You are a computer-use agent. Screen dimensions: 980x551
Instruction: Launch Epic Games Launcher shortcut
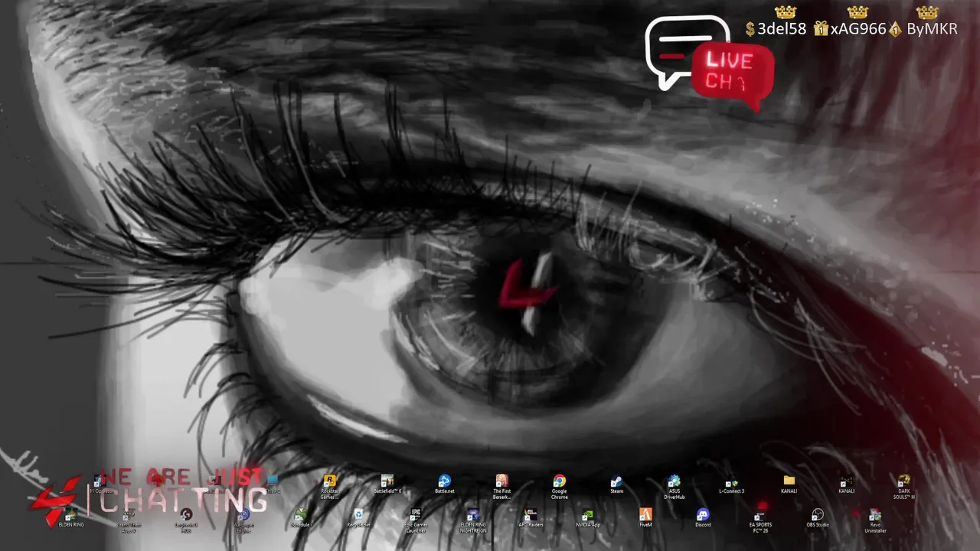click(x=416, y=520)
